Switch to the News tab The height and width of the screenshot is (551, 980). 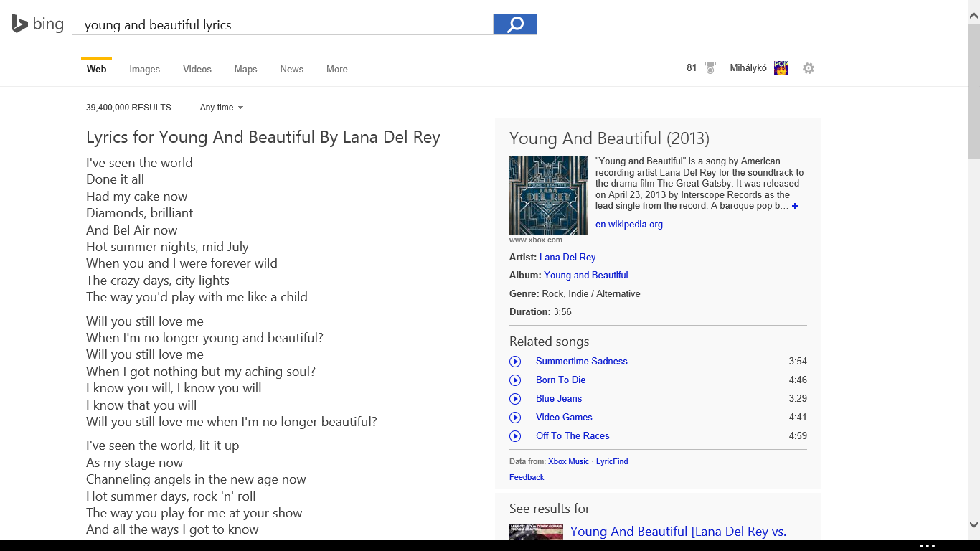click(292, 70)
